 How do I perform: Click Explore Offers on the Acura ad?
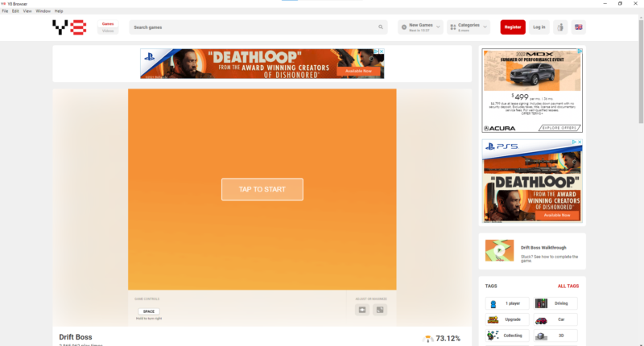click(559, 128)
